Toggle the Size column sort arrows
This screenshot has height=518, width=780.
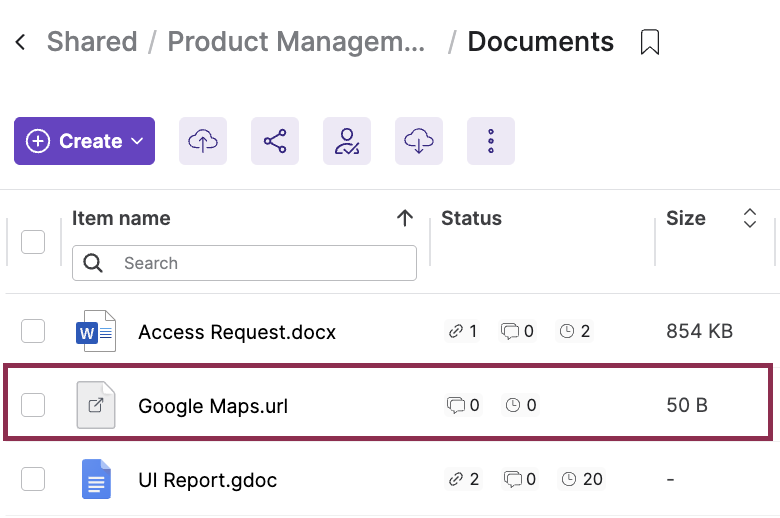coord(750,218)
